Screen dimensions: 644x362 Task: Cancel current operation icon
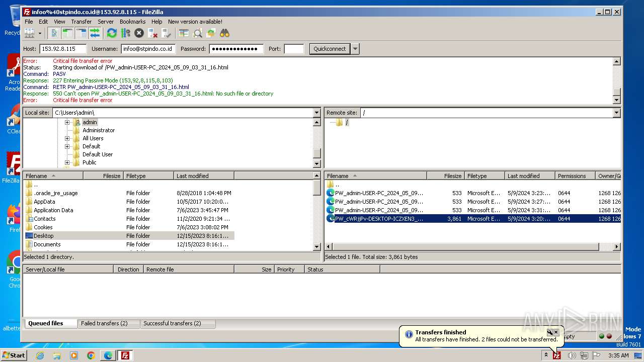coord(139,33)
